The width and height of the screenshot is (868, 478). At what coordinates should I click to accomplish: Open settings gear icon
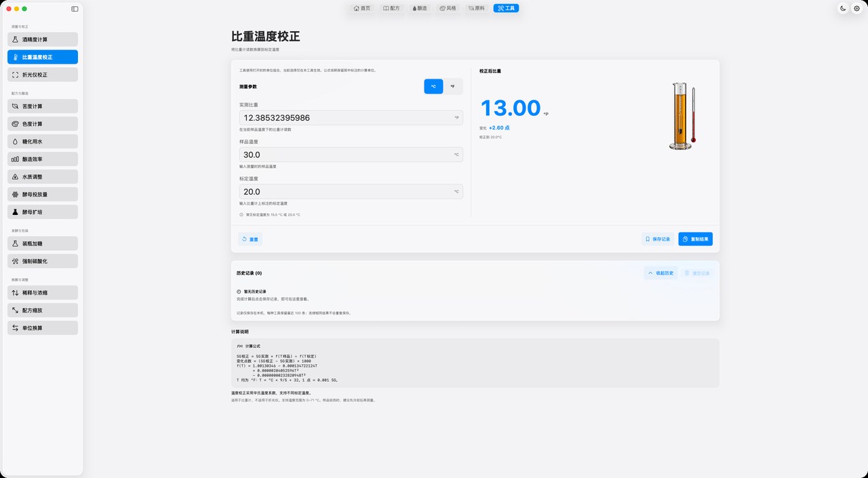(x=856, y=8)
